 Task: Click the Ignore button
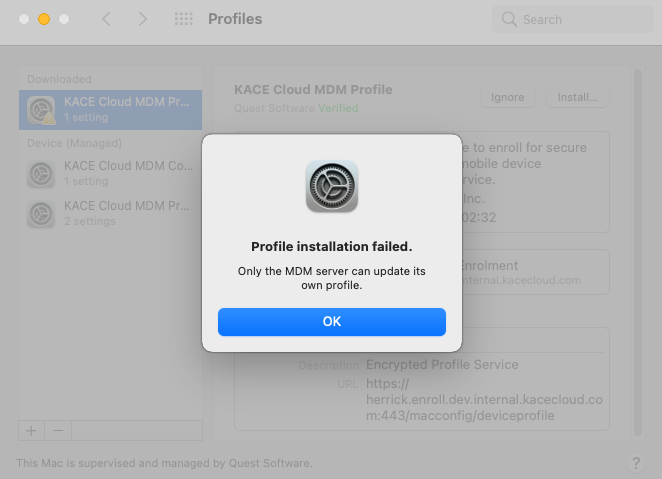click(x=508, y=97)
